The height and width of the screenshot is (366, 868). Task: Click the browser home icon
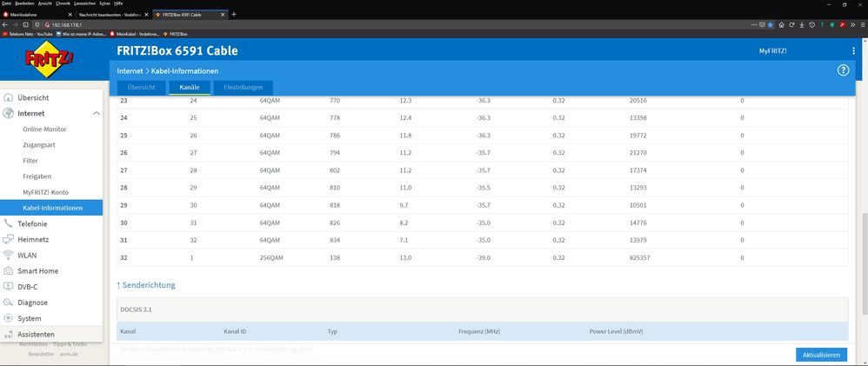[x=781, y=25]
